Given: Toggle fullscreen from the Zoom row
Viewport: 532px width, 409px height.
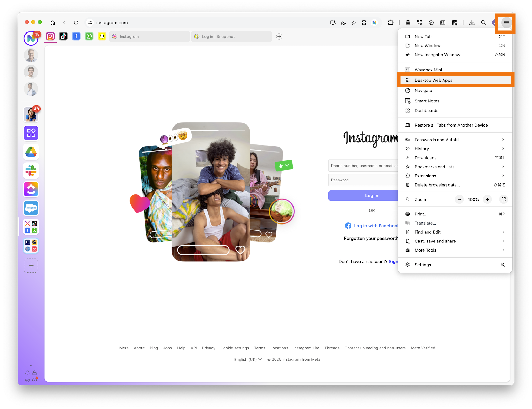Looking at the screenshot, I should point(503,200).
